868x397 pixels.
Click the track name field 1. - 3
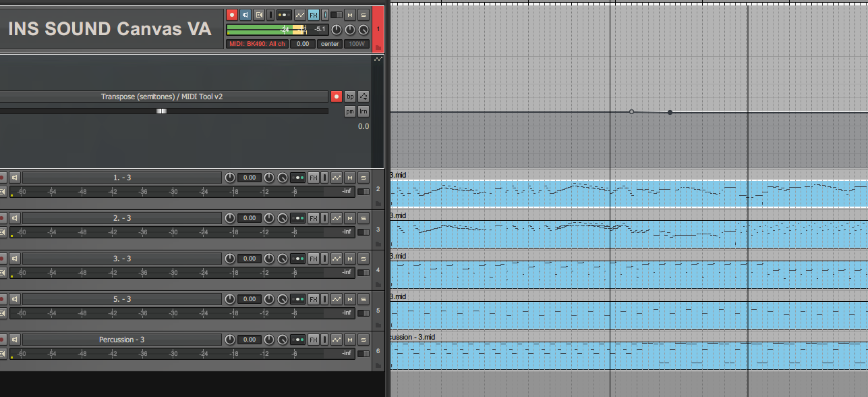click(x=122, y=178)
